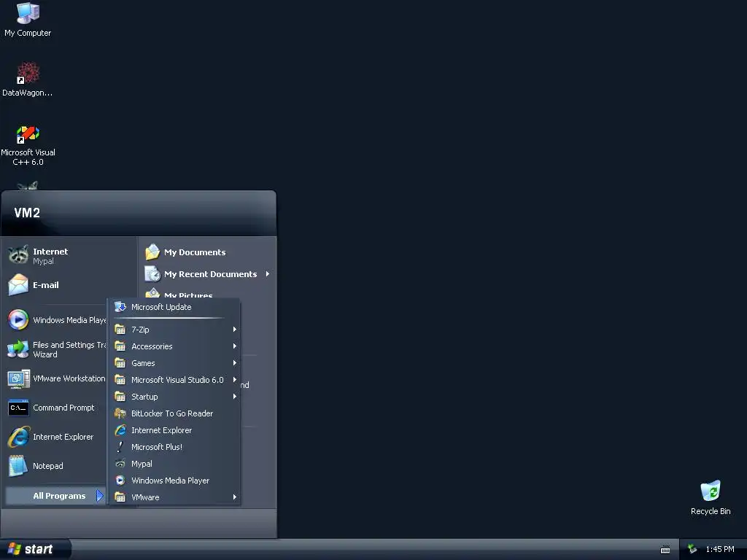This screenshot has width=747, height=560.
Task: Click the 7-Zip folder icon
Action: tap(120, 329)
